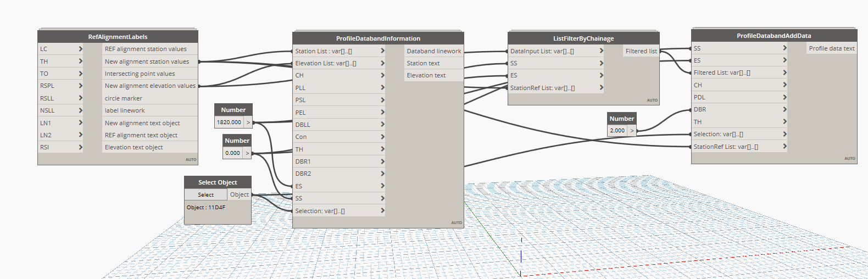Click the DBLL input port chevron
The image size is (868, 279).
[382, 125]
